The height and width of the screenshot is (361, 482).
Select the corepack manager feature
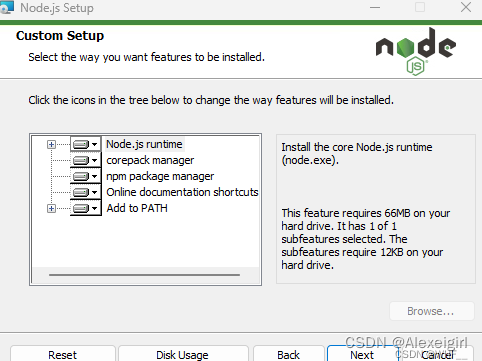[150, 160]
